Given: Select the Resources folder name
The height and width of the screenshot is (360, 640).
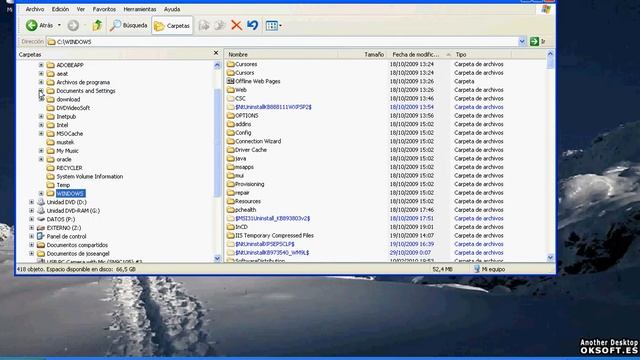Looking at the screenshot, I should [248, 201].
